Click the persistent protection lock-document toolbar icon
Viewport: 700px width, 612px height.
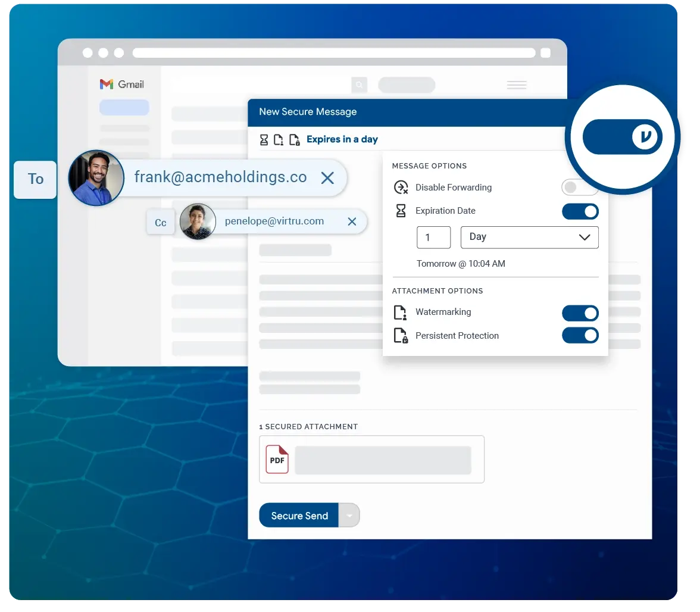click(x=293, y=139)
